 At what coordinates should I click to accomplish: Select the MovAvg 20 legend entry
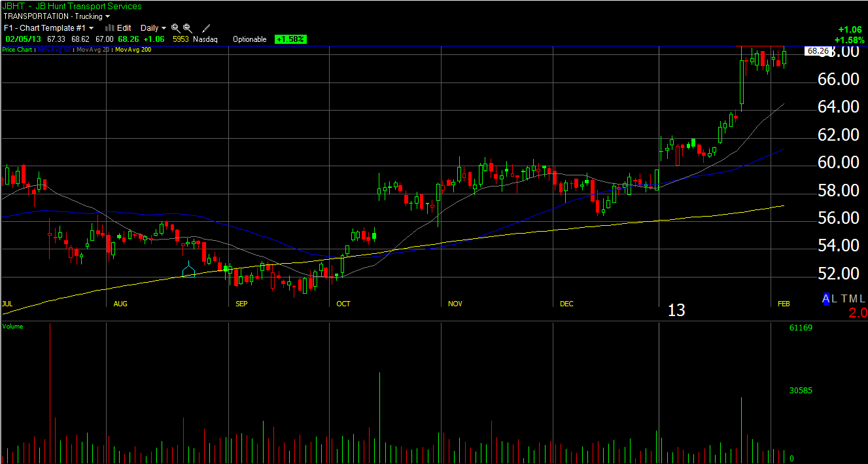point(93,49)
